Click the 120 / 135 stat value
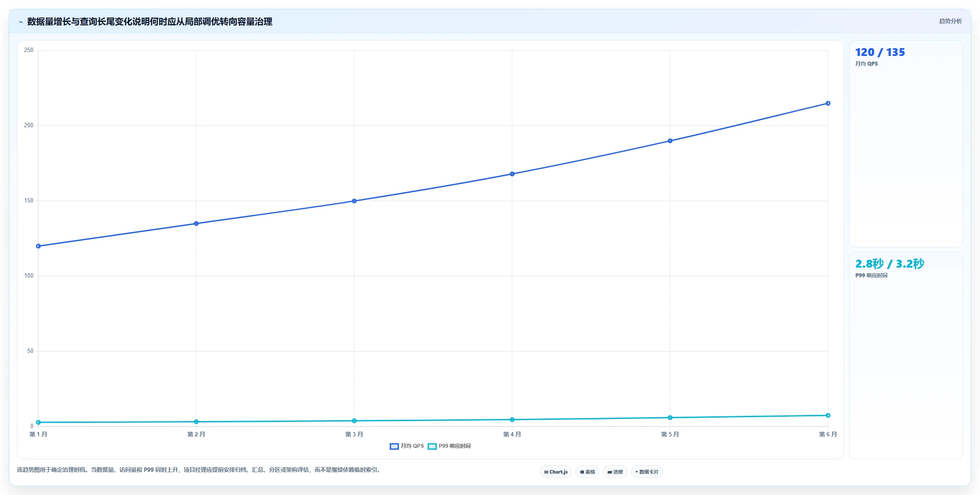The height and width of the screenshot is (495, 980). pyautogui.click(x=880, y=52)
